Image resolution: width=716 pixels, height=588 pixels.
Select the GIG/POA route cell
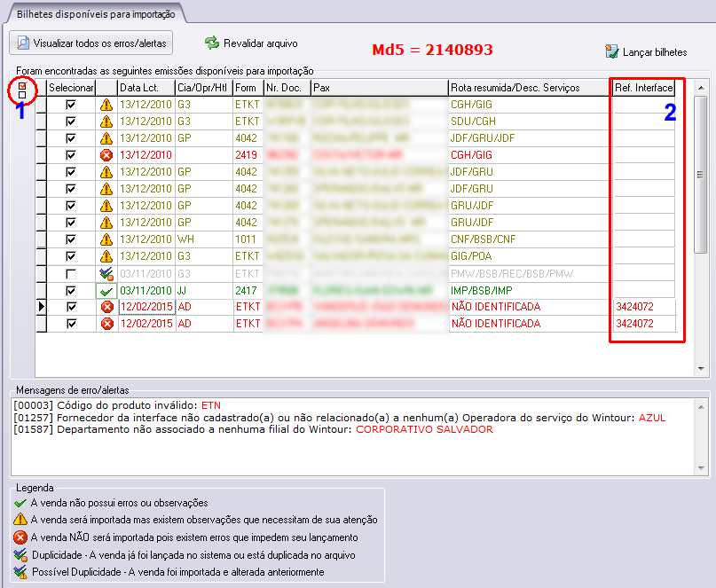[531, 256]
